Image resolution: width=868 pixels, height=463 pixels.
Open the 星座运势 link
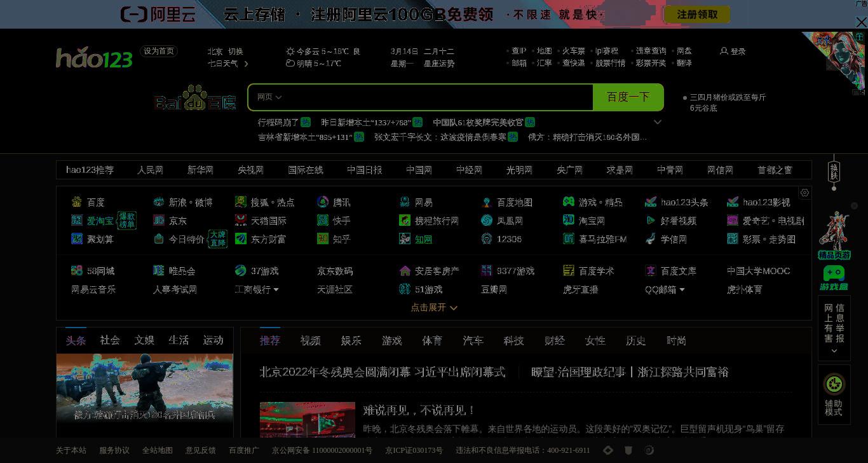(x=439, y=64)
